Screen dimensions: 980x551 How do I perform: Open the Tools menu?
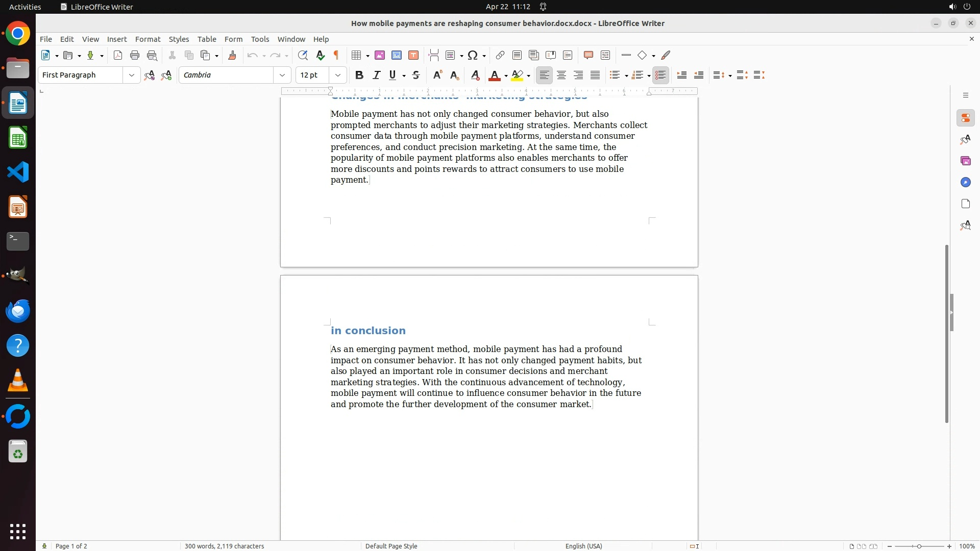point(260,39)
